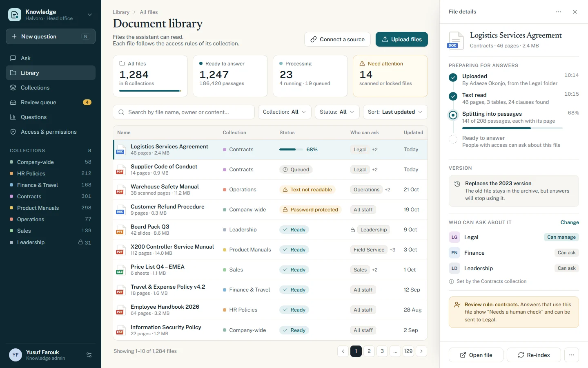Click the New question button
This screenshot has width=588, height=368.
[x=51, y=36]
